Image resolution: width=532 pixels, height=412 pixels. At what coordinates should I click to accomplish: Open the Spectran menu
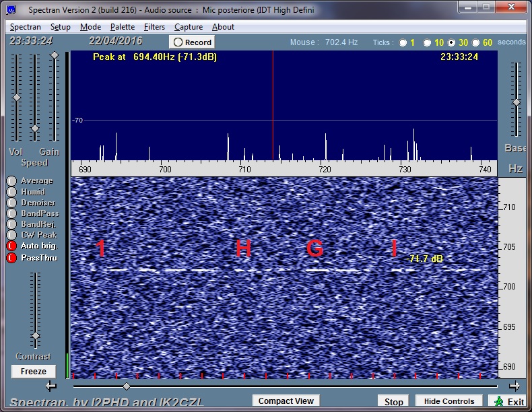[x=25, y=27]
